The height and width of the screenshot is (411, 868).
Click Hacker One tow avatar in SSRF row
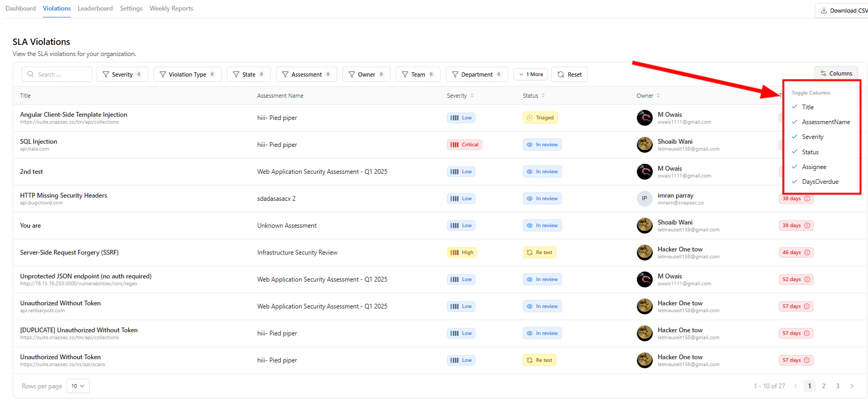click(x=645, y=253)
